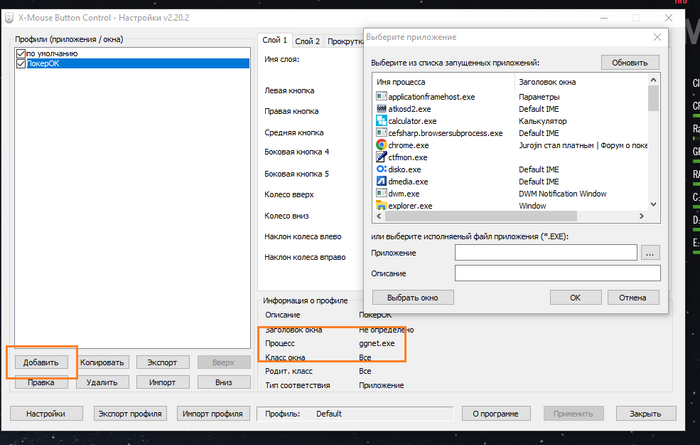Click the Отмена button

633,298
